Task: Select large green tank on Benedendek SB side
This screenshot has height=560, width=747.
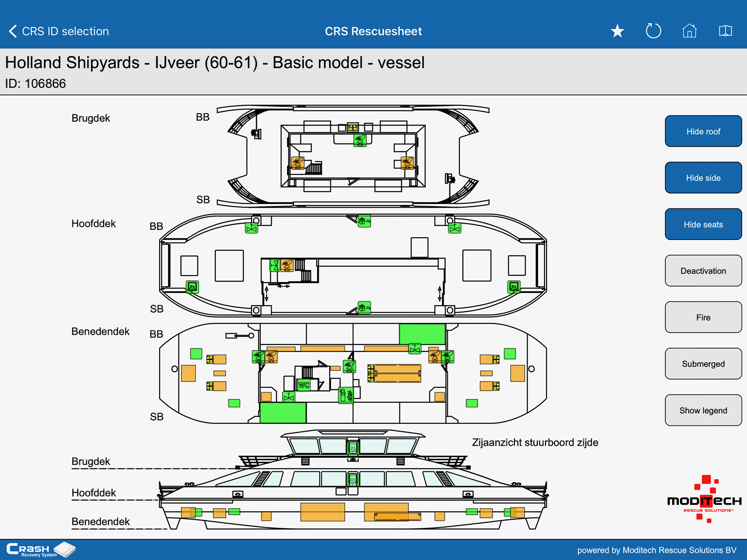Action: 283,413
